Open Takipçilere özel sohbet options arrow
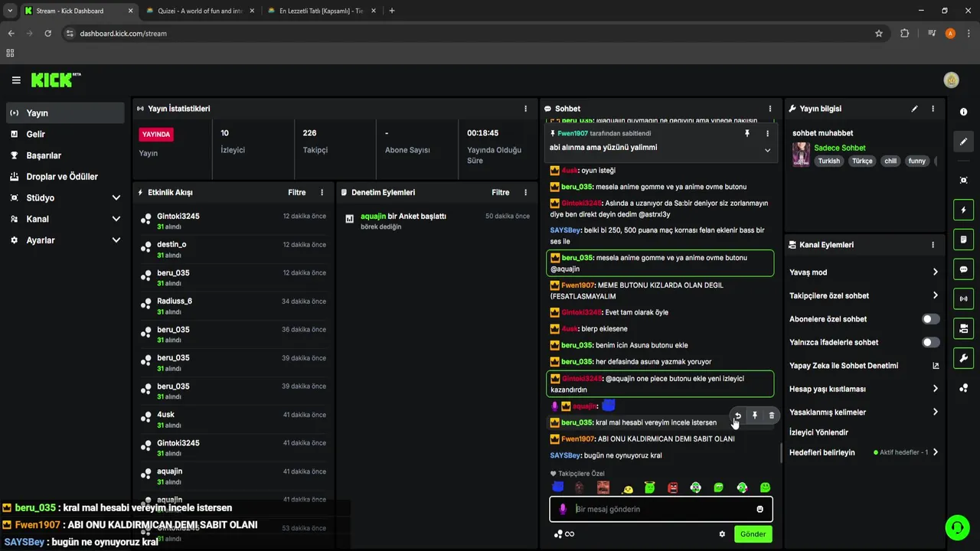980x551 pixels. point(935,295)
